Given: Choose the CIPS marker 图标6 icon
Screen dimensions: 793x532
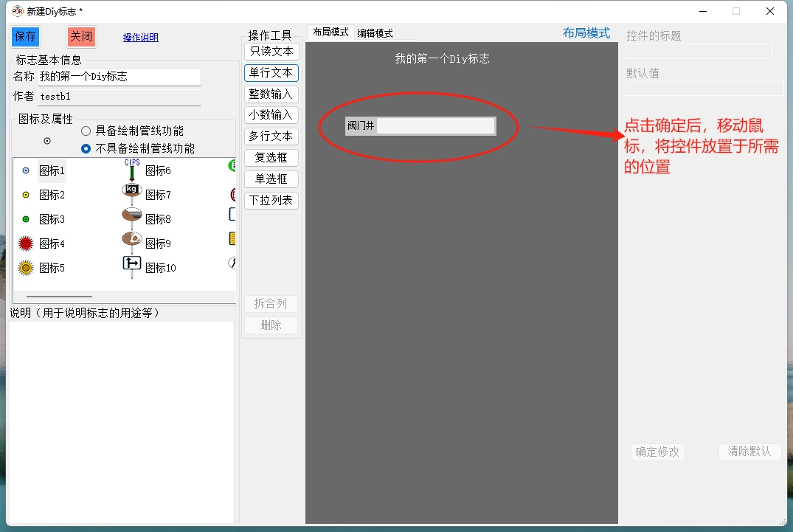Looking at the screenshot, I should [132, 170].
